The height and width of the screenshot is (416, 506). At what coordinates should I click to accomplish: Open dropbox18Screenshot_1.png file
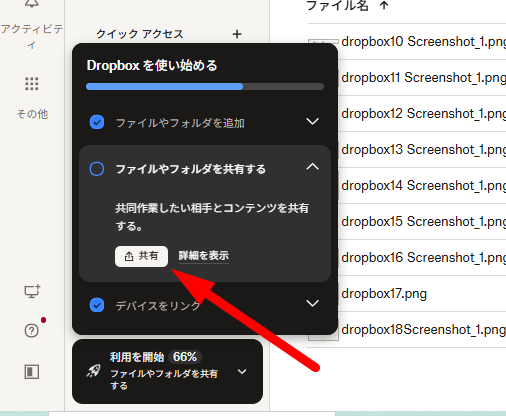click(424, 330)
